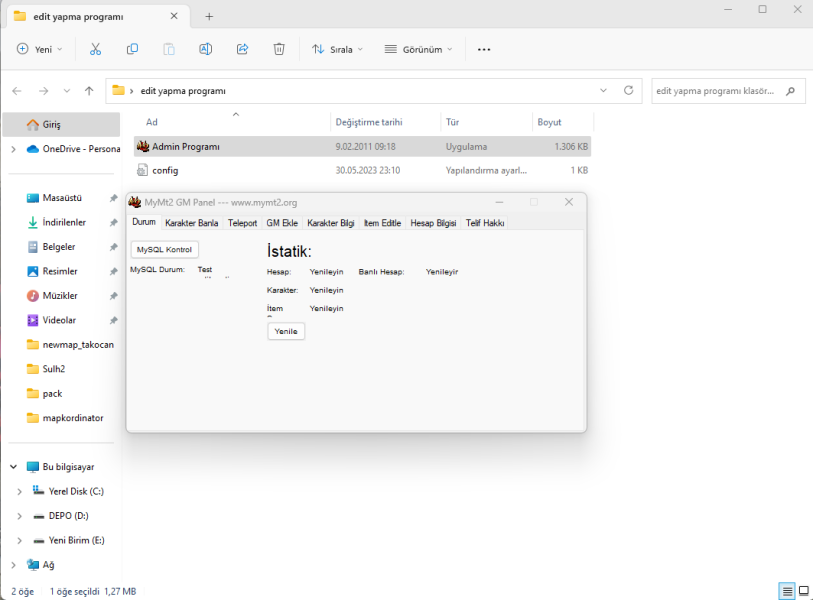Switch to details view toggle
Image resolution: width=813 pixels, height=600 pixels.
(787, 591)
